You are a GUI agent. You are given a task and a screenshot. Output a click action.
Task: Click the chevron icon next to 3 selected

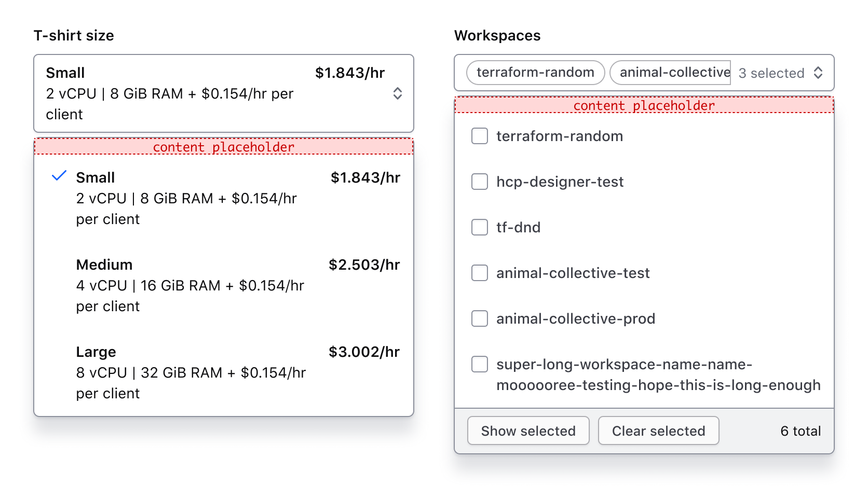pos(819,73)
